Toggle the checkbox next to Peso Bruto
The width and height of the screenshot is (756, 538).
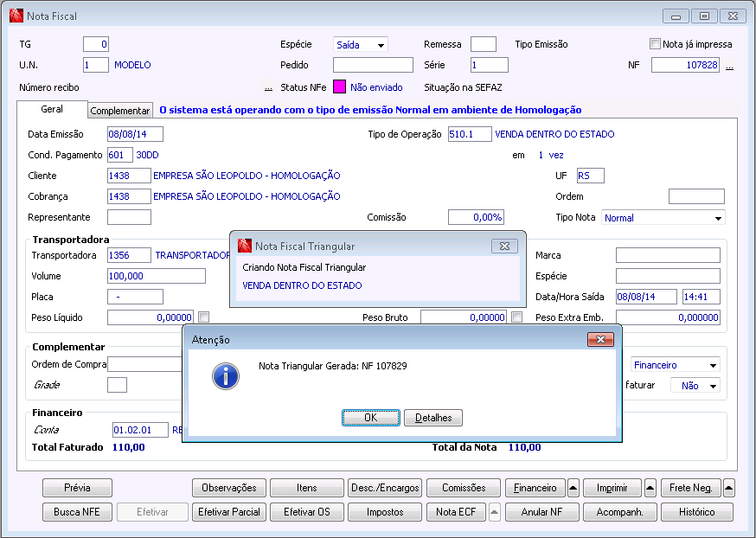click(517, 317)
